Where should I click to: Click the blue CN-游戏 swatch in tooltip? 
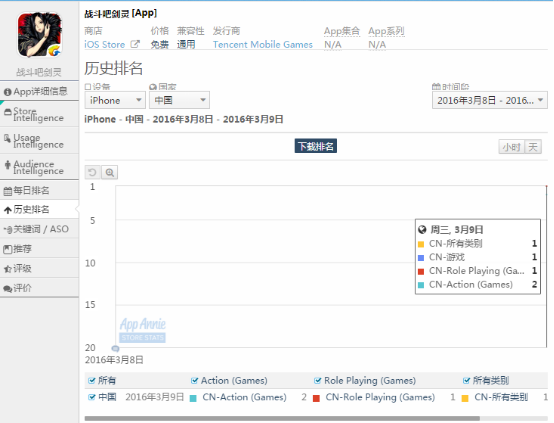pyautogui.click(x=421, y=258)
